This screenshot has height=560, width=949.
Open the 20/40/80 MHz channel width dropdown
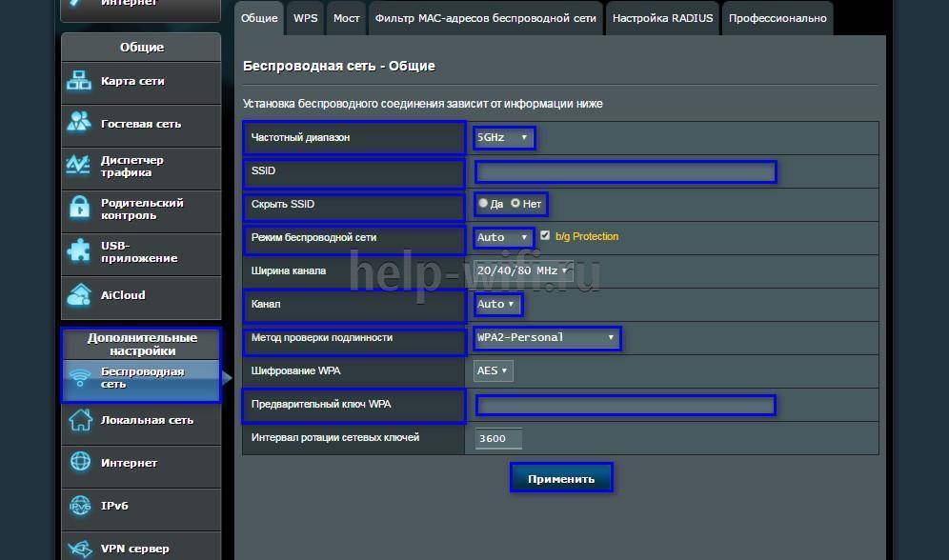coord(522,270)
